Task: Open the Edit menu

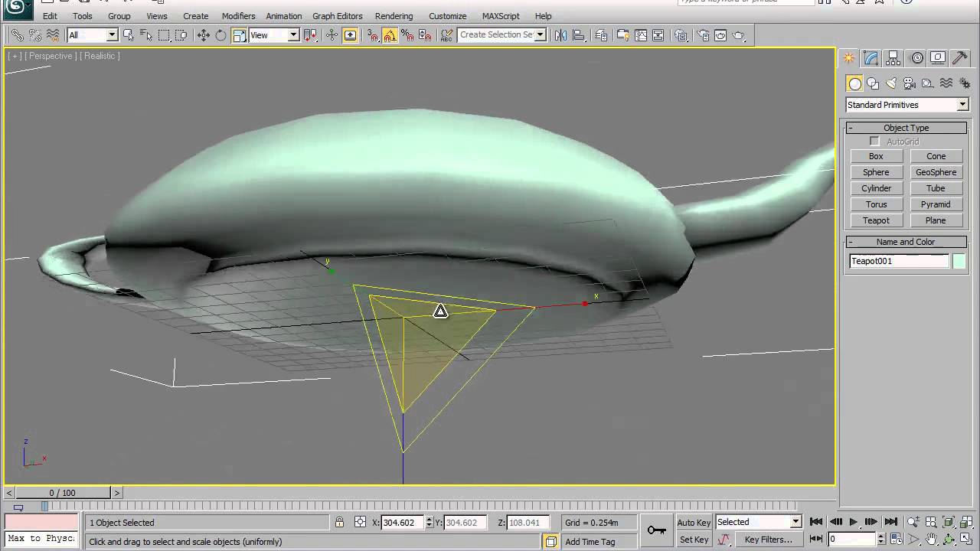Action: coord(50,16)
